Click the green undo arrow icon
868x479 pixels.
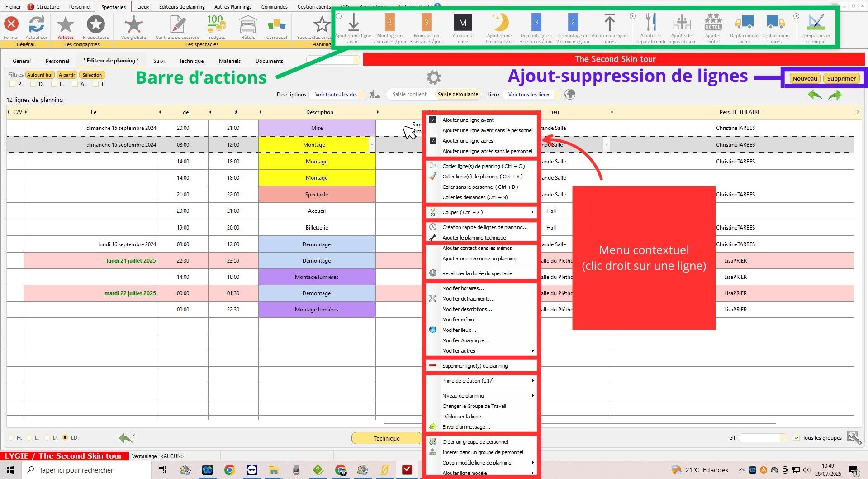pyautogui.click(x=815, y=95)
